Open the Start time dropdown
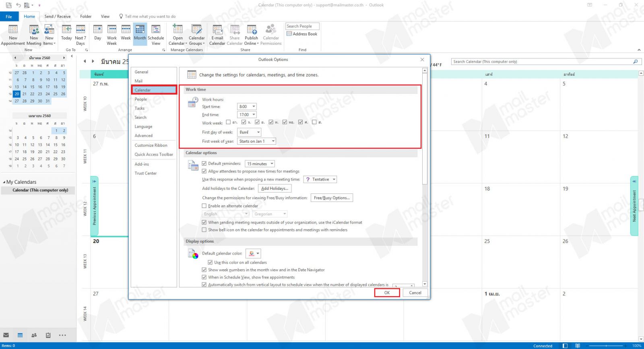Viewport: 644px width, 349px height. point(247,107)
